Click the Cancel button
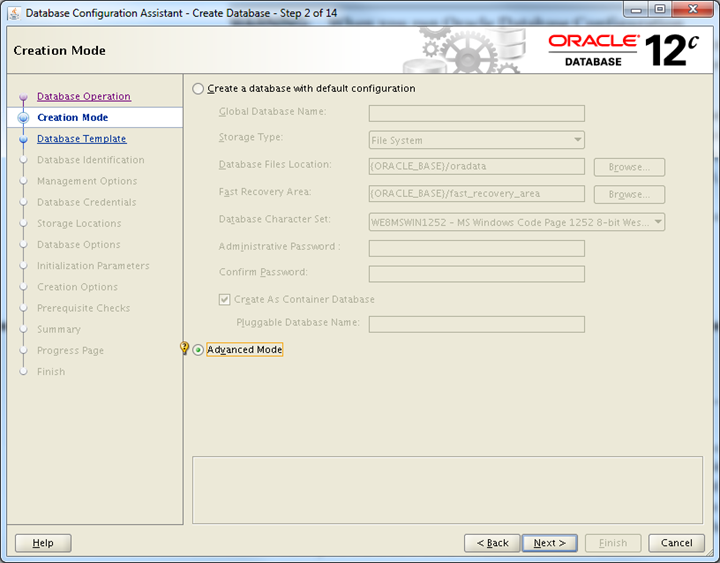The width and height of the screenshot is (720, 563). tap(676, 543)
